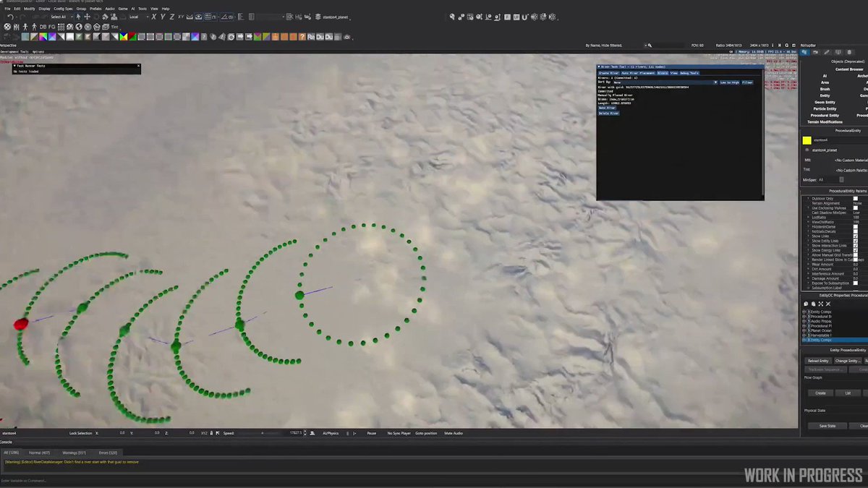The width and height of the screenshot is (868, 488).
Task: Open the Prefabs menu
Action: (95, 9)
